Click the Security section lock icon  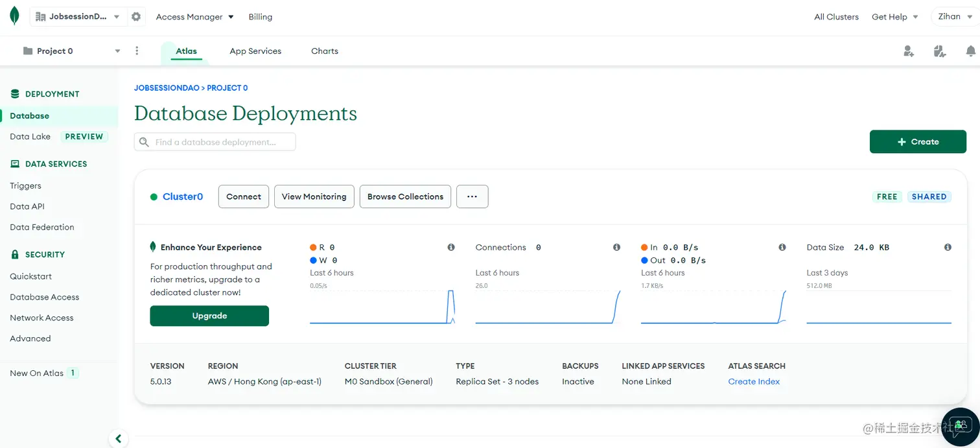(x=15, y=255)
